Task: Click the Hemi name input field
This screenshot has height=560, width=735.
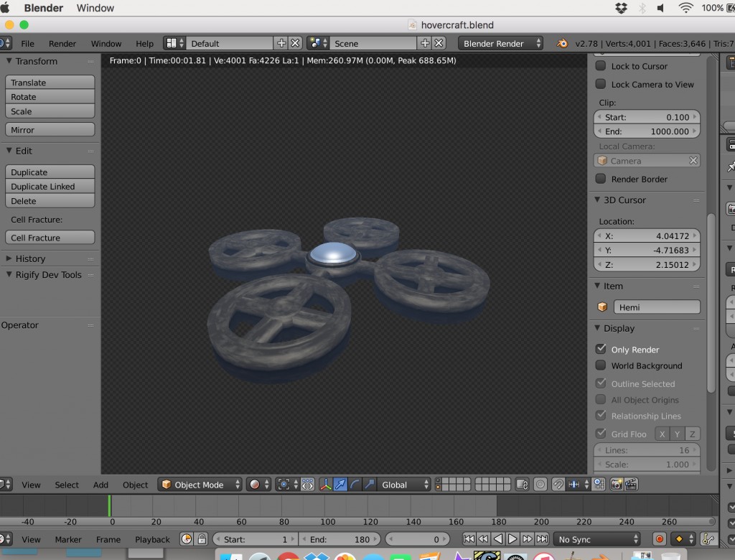Action: [x=657, y=307]
